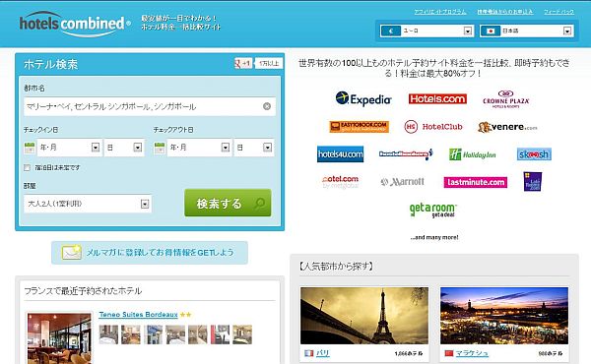Open the check-out calendar icon
591x364 pixels.
(x=160, y=148)
